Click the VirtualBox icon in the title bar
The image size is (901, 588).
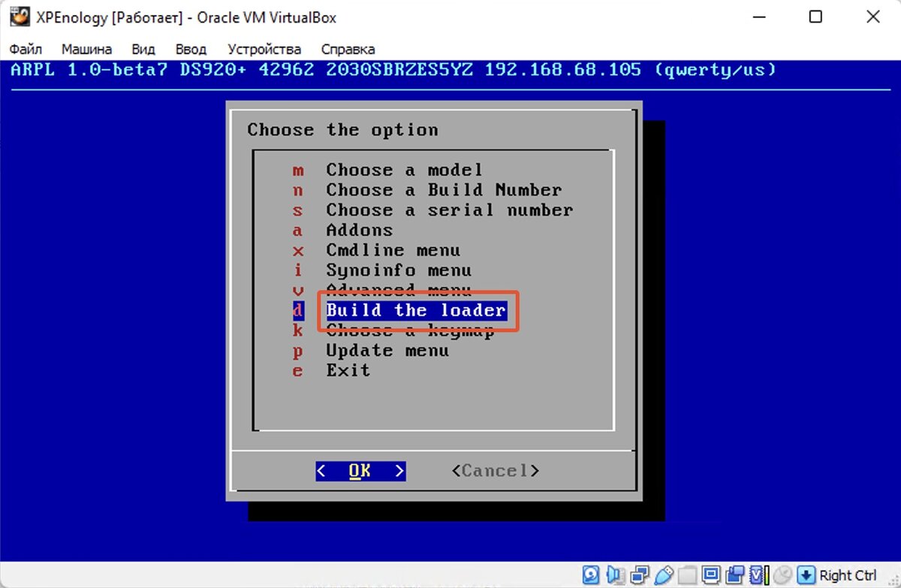click(21, 17)
